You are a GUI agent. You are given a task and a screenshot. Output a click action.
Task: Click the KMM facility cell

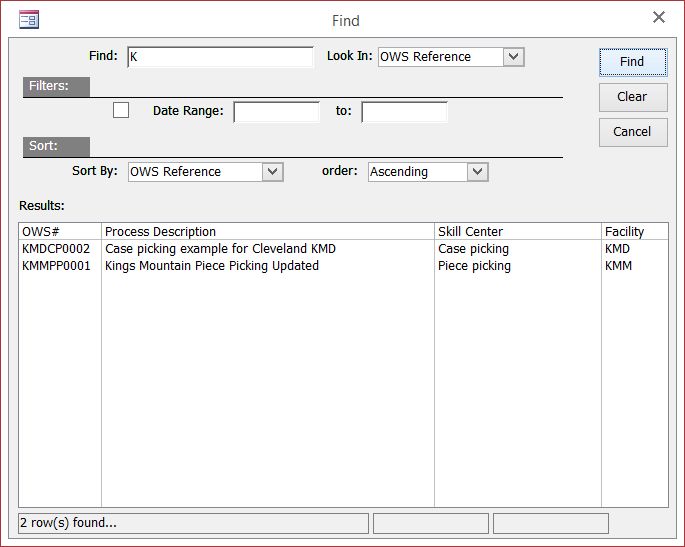pos(618,266)
